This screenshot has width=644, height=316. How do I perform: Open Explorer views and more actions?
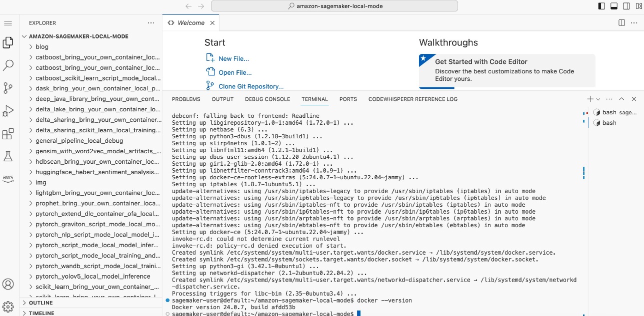151,23
